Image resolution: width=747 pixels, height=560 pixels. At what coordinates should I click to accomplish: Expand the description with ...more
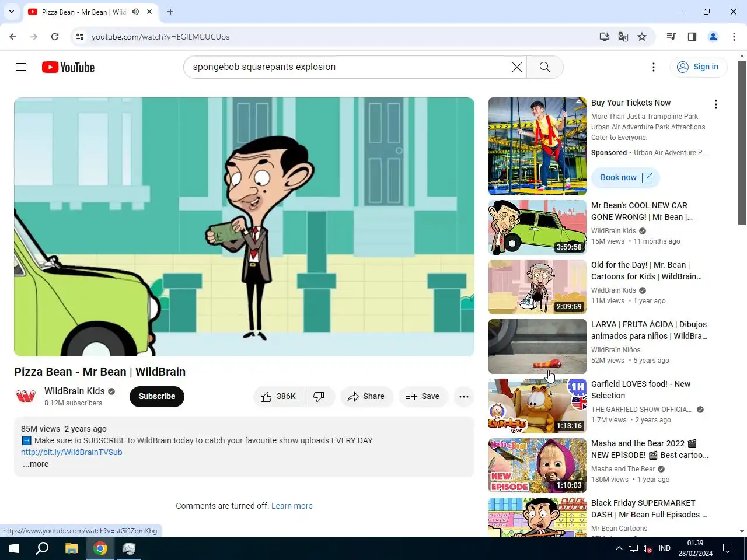pyautogui.click(x=36, y=464)
